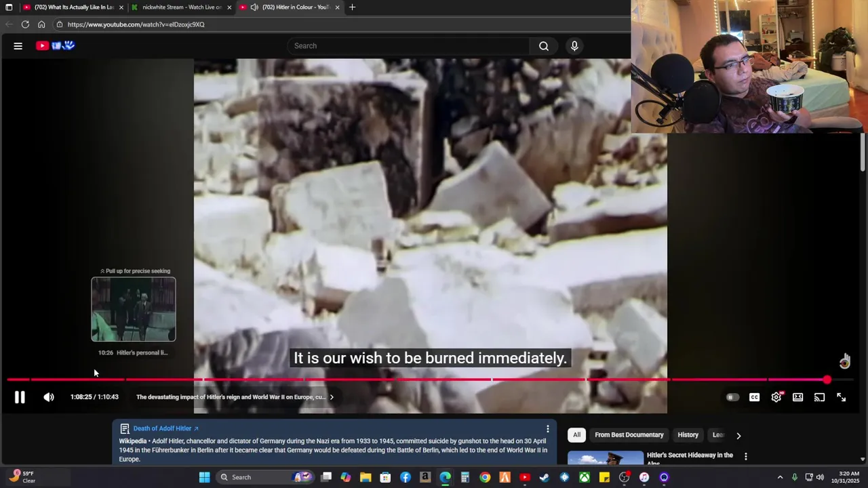Viewport: 868px width, 488px height.
Task: Launch Amazon from the taskbar
Action: coord(425,477)
